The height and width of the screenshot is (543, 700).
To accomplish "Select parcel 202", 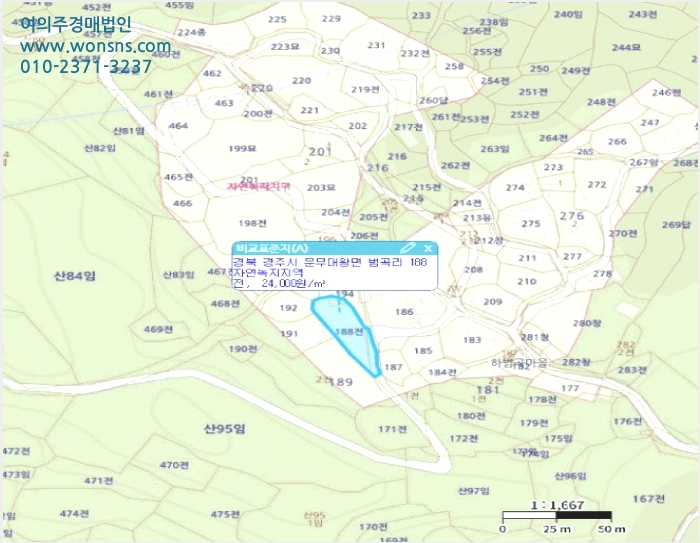I will point(357,126).
